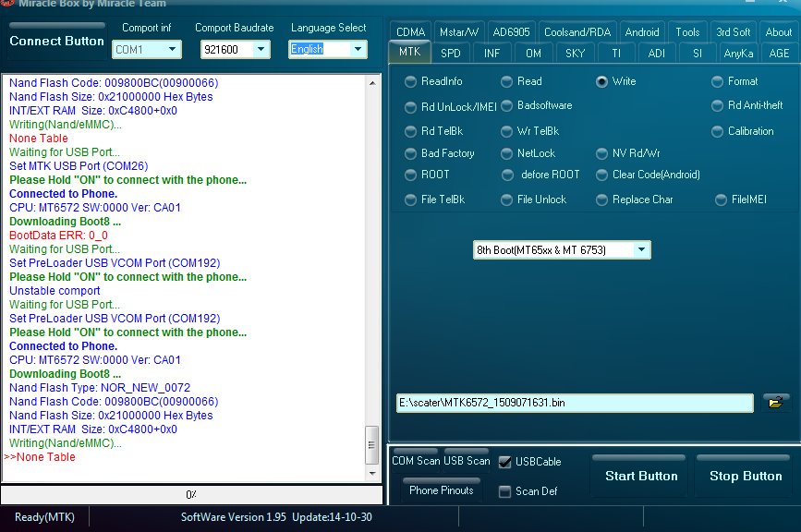Select the SPD tab

451,53
